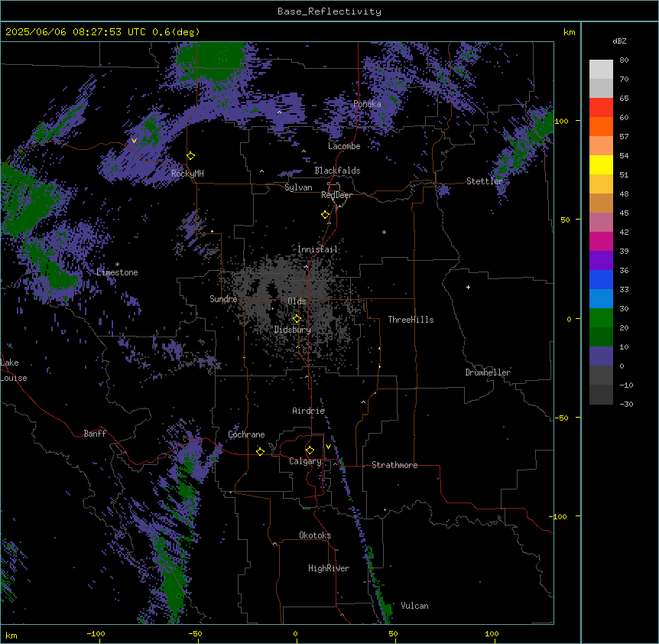Click the dBZ legend heading
The width and height of the screenshot is (659, 644).
point(619,41)
